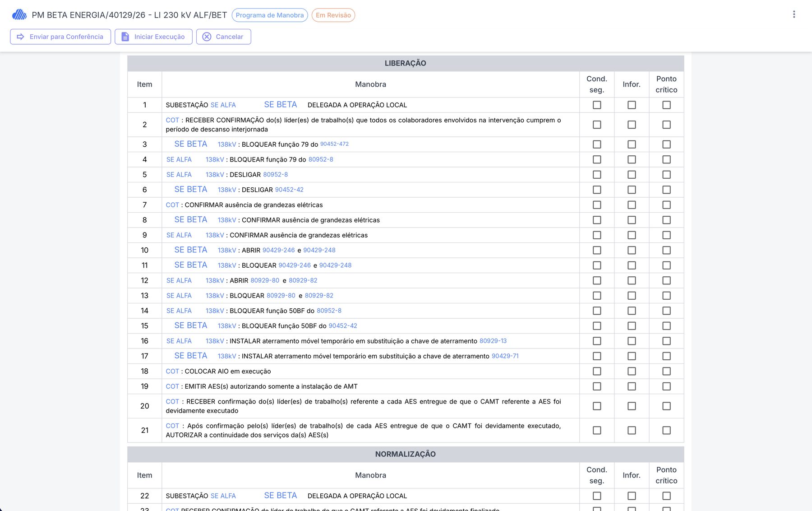
Task: Click COT link in item 18
Action: (x=172, y=371)
